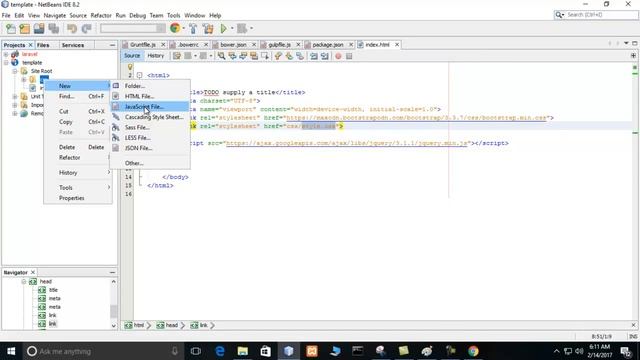640x360 pixels.
Task: Click the bootstrapcdn stylesheet URL link
Action: (x=416, y=118)
